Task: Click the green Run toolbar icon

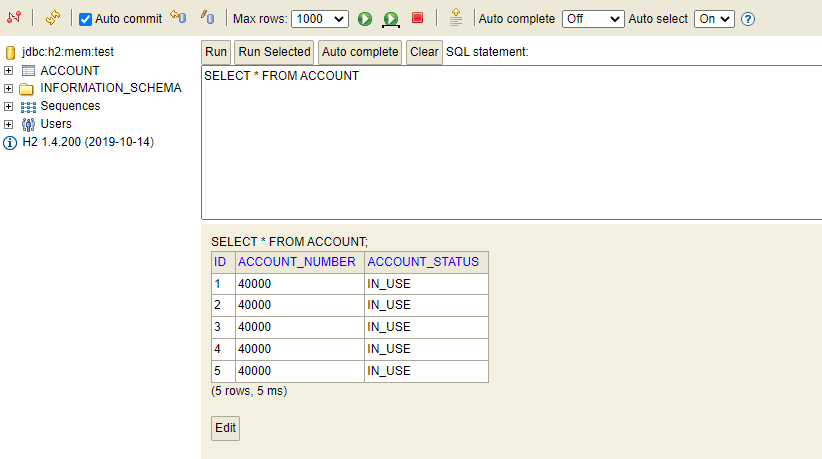Action: (x=365, y=19)
